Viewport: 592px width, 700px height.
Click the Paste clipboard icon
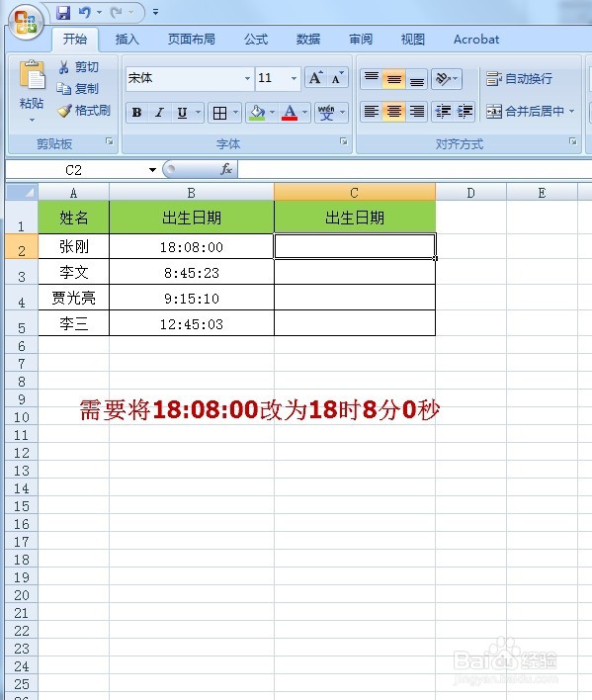tap(32, 74)
